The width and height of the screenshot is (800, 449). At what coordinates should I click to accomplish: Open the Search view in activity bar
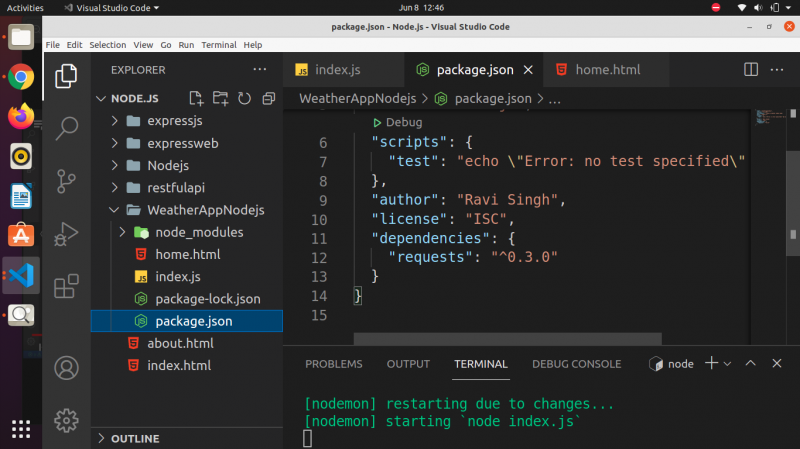click(x=66, y=128)
